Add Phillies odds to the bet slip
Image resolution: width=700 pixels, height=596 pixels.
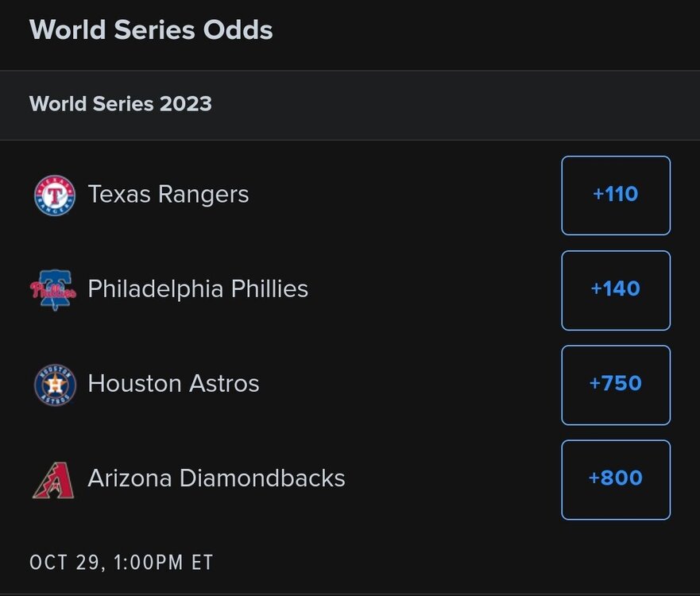point(616,290)
